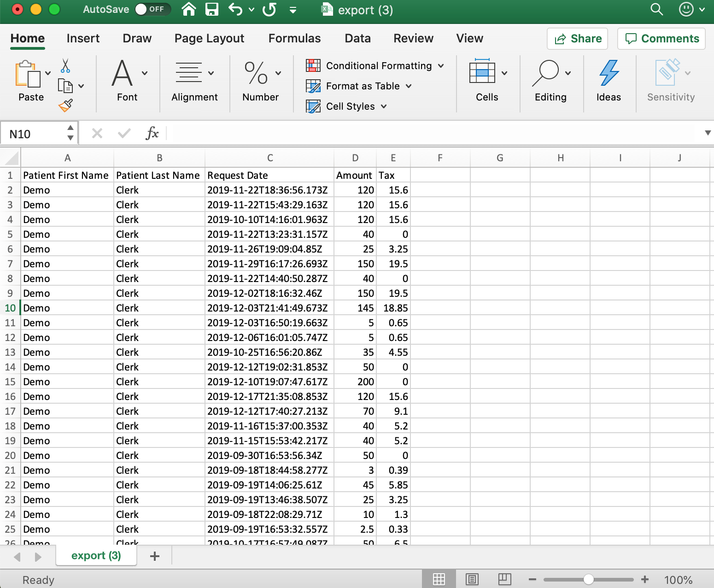Click the Redo icon in title bar
The width and height of the screenshot is (714, 588).
(x=269, y=10)
